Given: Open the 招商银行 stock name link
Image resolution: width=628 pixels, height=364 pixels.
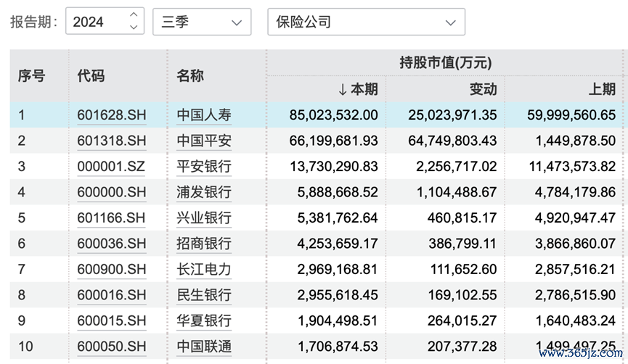Looking at the screenshot, I should [x=204, y=244].
